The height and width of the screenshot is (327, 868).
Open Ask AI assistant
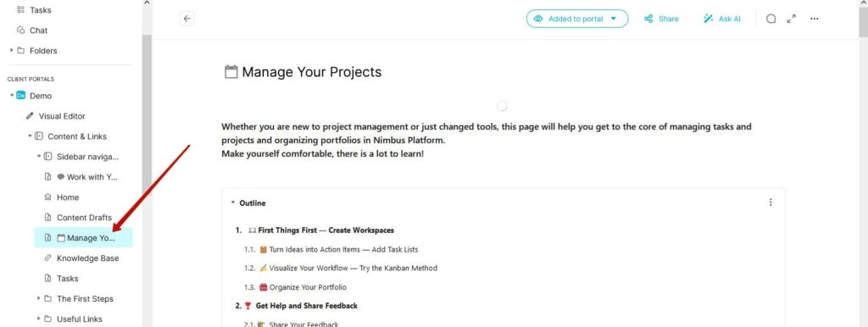pos(722,19)
